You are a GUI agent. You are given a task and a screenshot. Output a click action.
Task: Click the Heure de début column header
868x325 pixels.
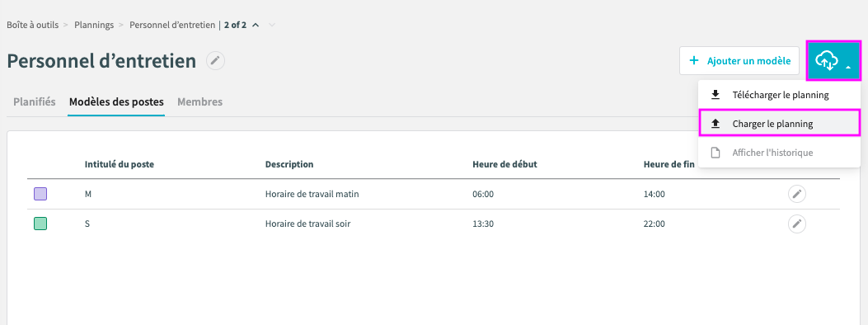(x=504, y=164)
